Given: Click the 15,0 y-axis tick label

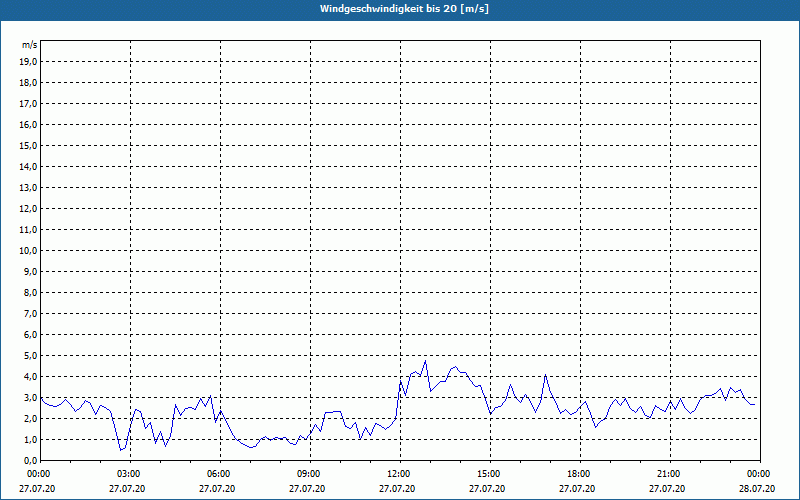Looking at the screenshot, I should (x=29, y=145).
